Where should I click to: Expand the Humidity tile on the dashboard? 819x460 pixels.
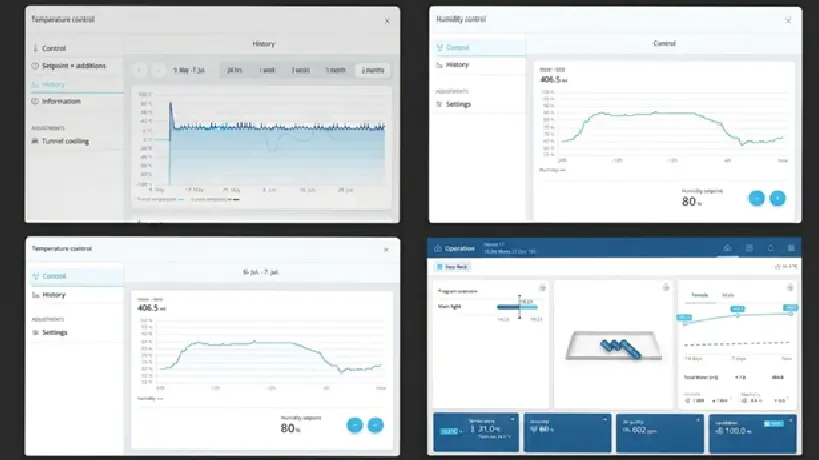(605, 419)
